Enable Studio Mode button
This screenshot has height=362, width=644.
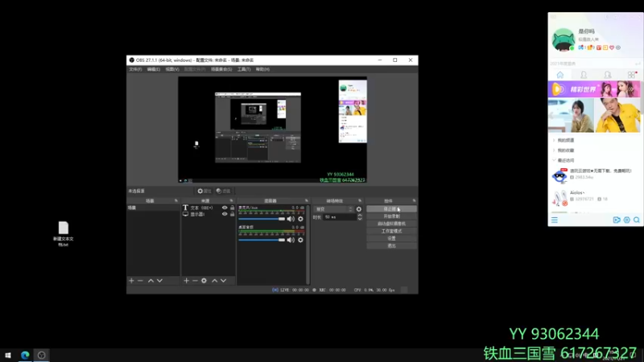coord(391,231)
